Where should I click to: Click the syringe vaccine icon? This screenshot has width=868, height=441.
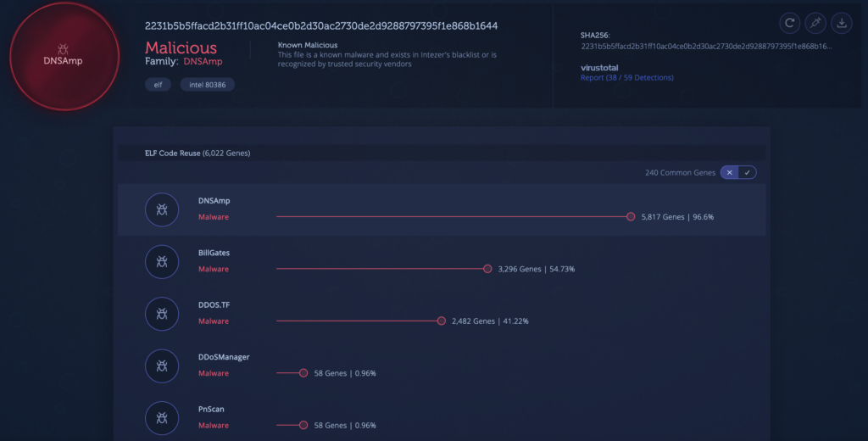coord(815,23)
